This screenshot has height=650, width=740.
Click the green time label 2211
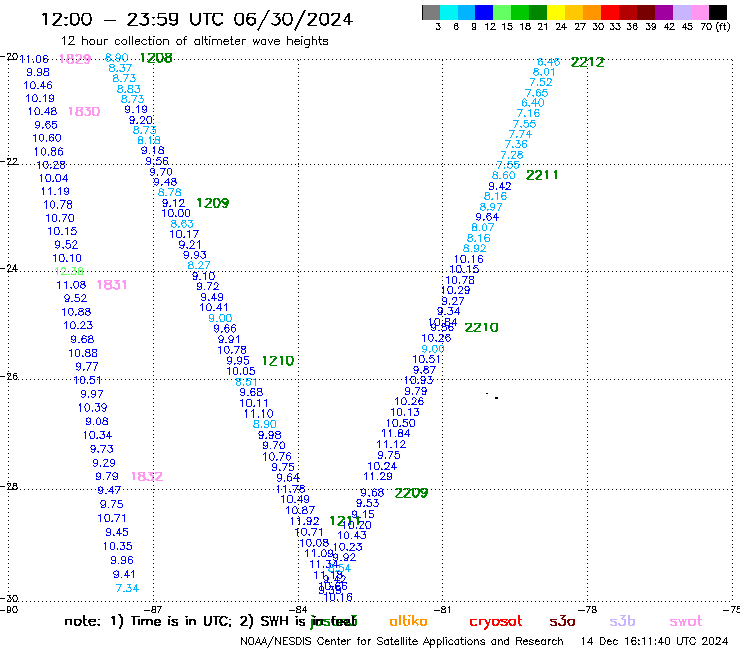coord(542,175)
